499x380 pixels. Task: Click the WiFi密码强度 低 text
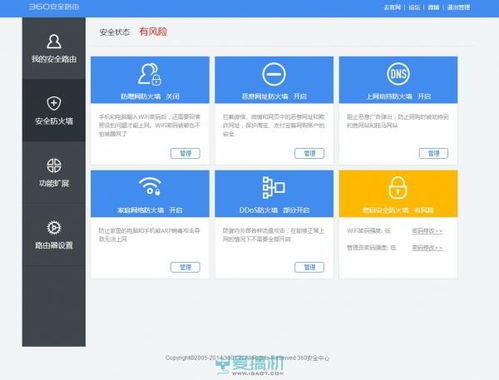(x=369, y=231)
